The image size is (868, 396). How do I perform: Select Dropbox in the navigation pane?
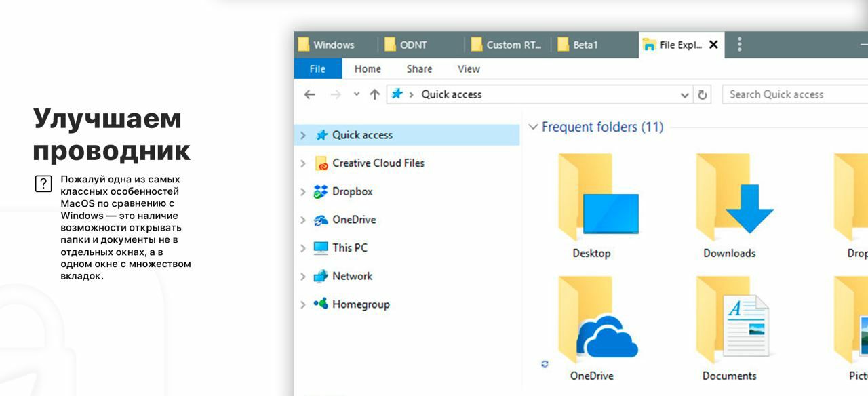click(x=353, y=191)
